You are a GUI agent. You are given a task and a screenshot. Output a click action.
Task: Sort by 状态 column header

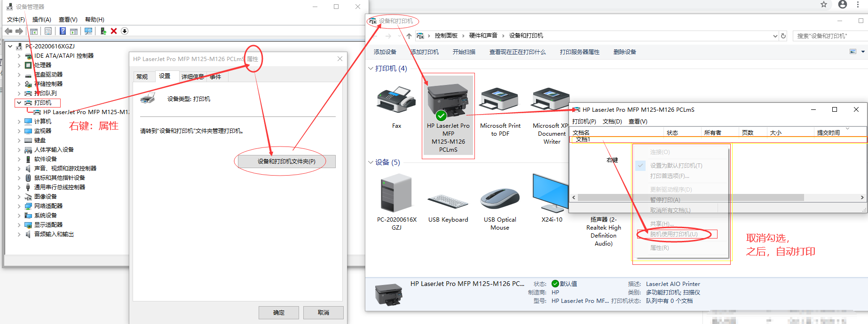[x=682, y=133]
